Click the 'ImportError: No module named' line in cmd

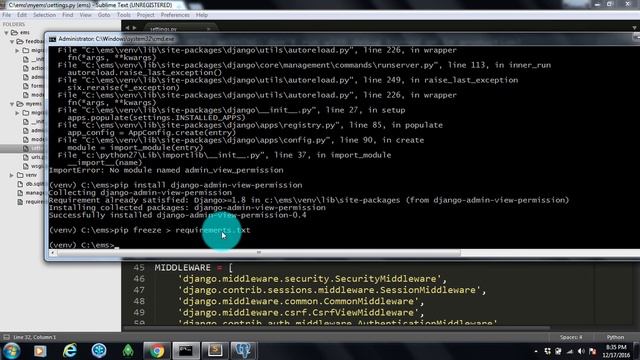tap(166, 170)
